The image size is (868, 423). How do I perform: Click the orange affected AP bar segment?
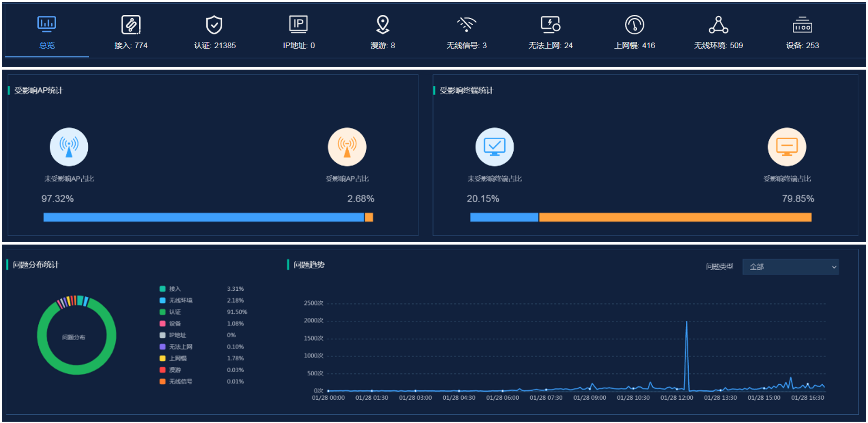coord(369,217)
